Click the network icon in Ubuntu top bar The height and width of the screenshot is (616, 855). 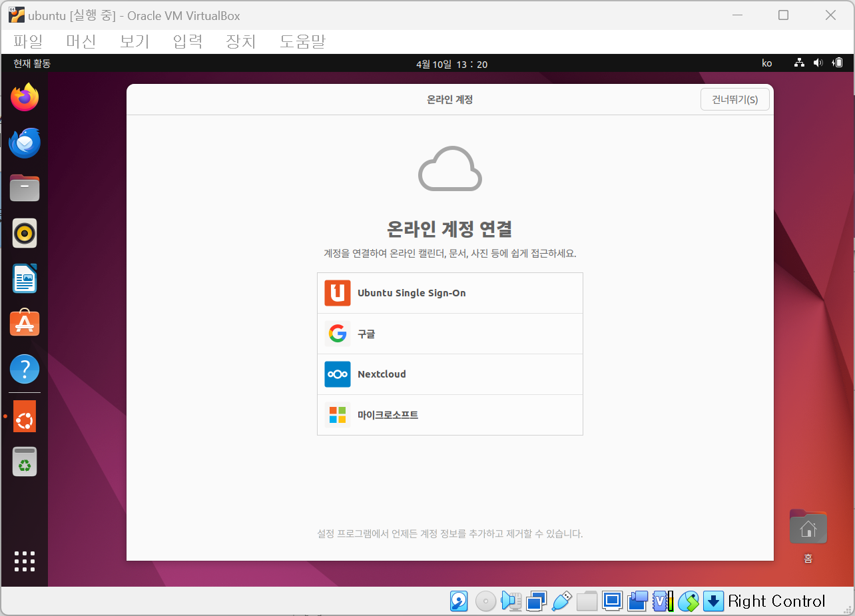point(799,63)
